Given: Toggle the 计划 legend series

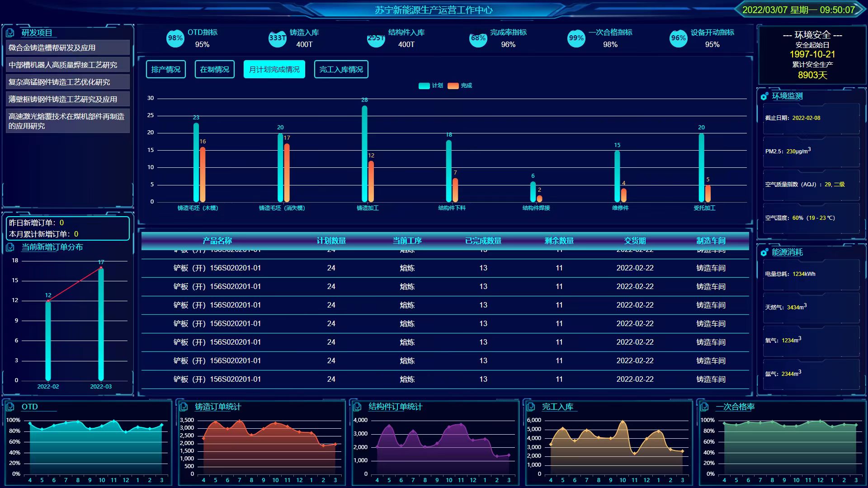Looking at the screenshot, I should (430, 85).
